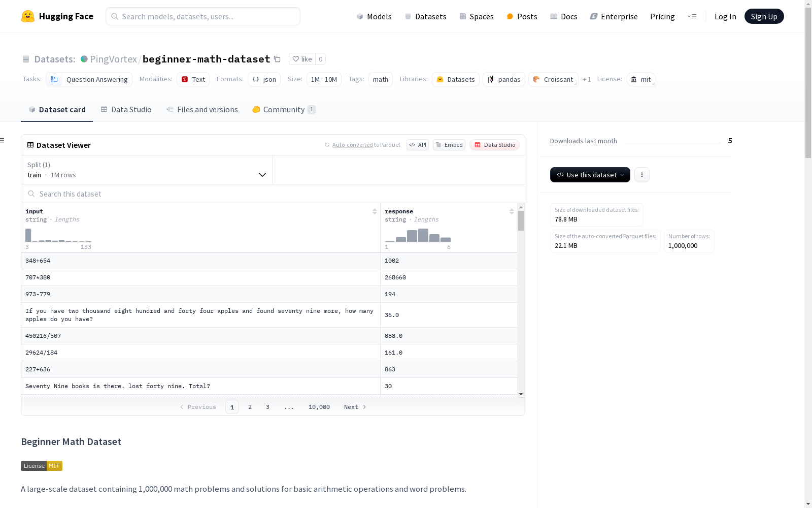Click the heart like button
Image resolution: width=812 pixels, height=508 pixels.
pyautogui.click(x=302, y=59)
